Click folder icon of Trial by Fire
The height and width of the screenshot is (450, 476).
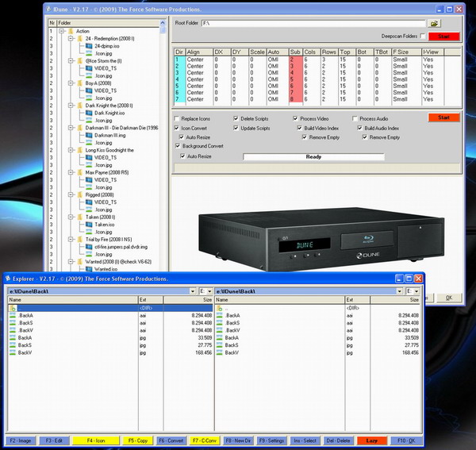[x=80, y=239]
